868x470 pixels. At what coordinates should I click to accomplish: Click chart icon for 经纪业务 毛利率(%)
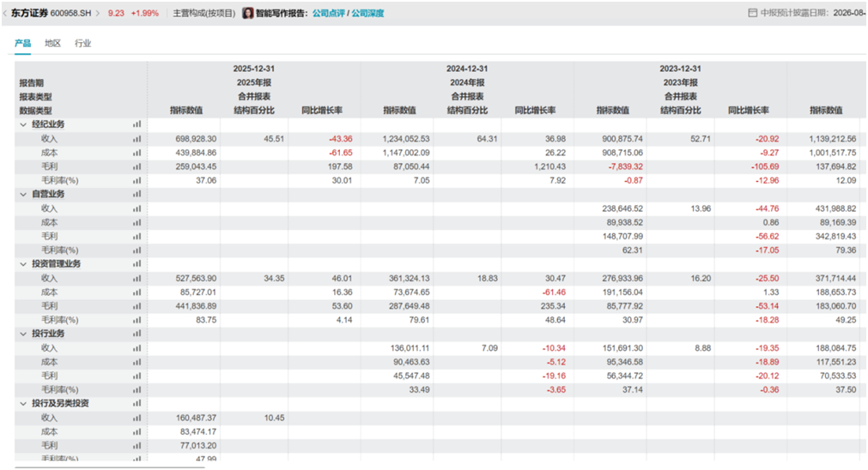point(137,181)
